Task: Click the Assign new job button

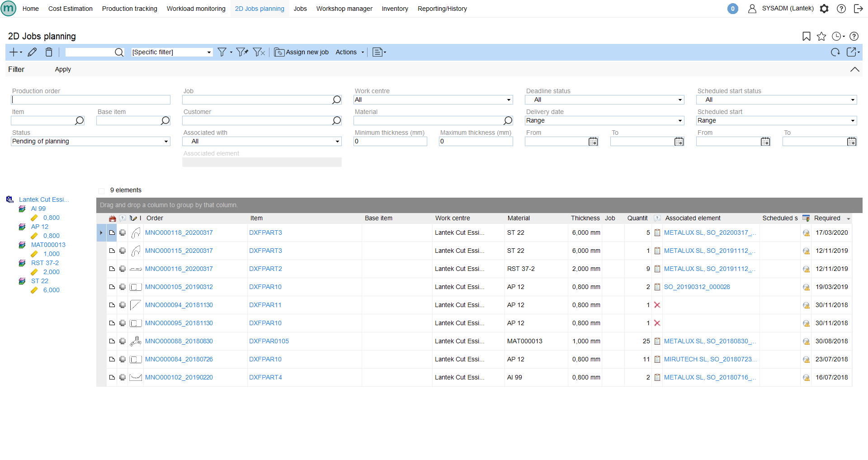Action: pos(302,52)
